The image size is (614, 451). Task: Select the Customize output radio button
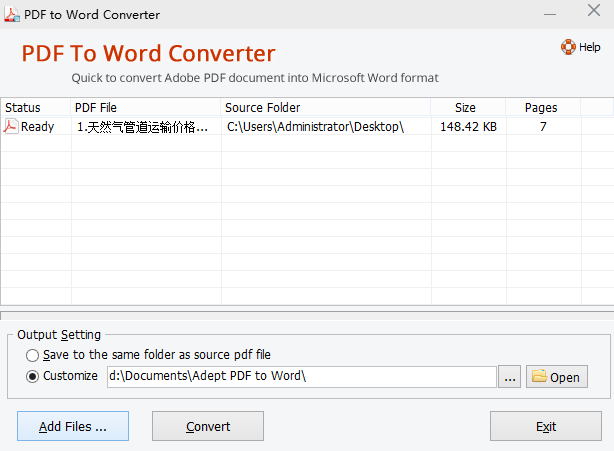tap(33, 377)
